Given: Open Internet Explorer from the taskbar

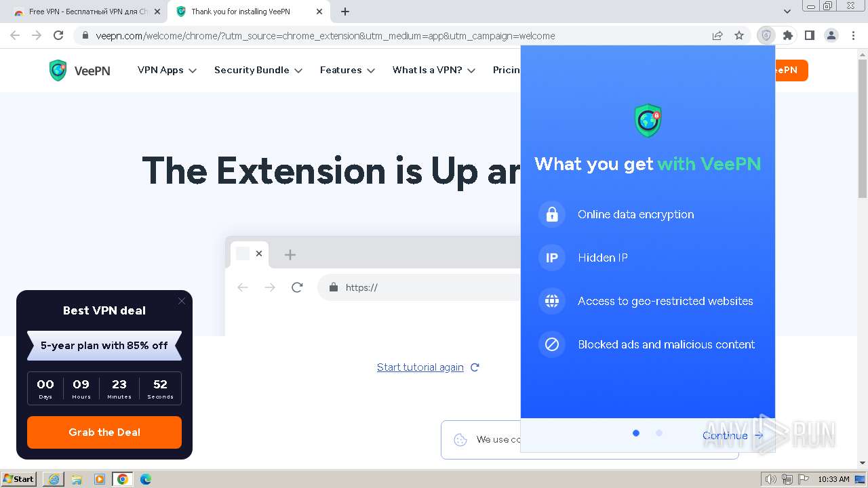Looking at the screenshot, I should click(54, 479).
